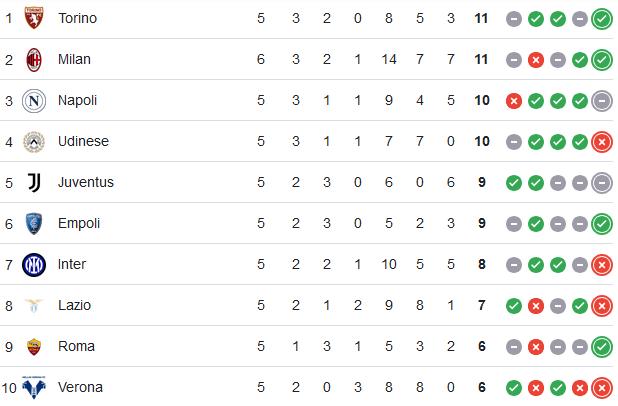Click the Juventus logo

point(34,183)
